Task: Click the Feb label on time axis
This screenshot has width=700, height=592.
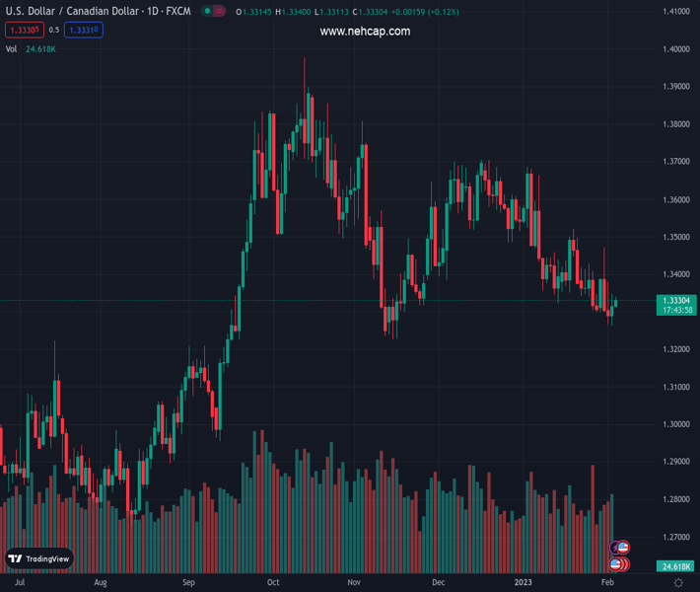Action: point(606,583)
